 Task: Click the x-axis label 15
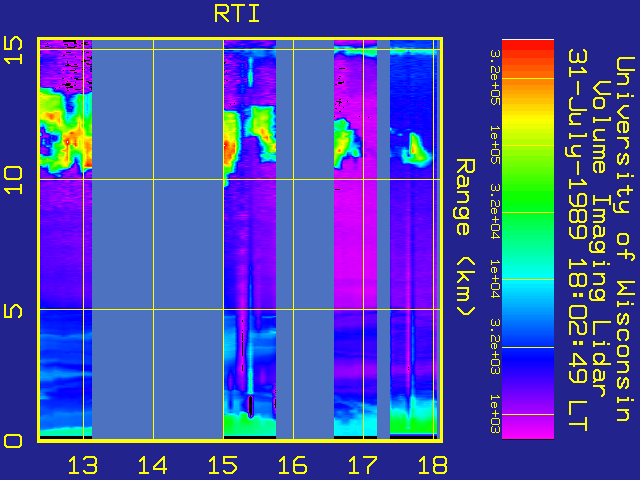(x=223, y=465)
